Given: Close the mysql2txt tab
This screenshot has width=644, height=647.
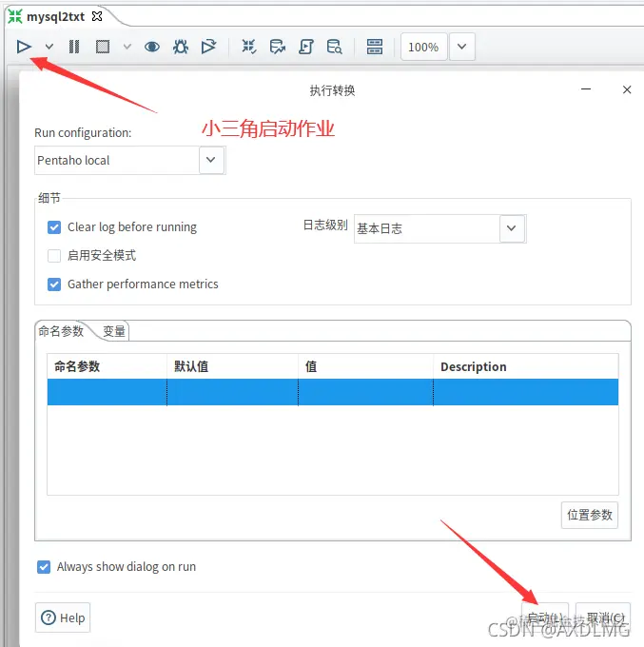Looking at the screenshot, I should (97, 16).
